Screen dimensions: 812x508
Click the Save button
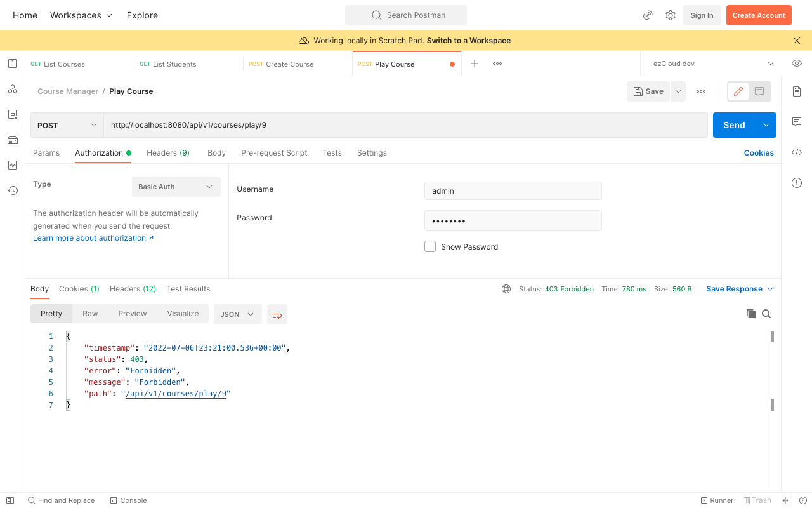click(648, 91)
